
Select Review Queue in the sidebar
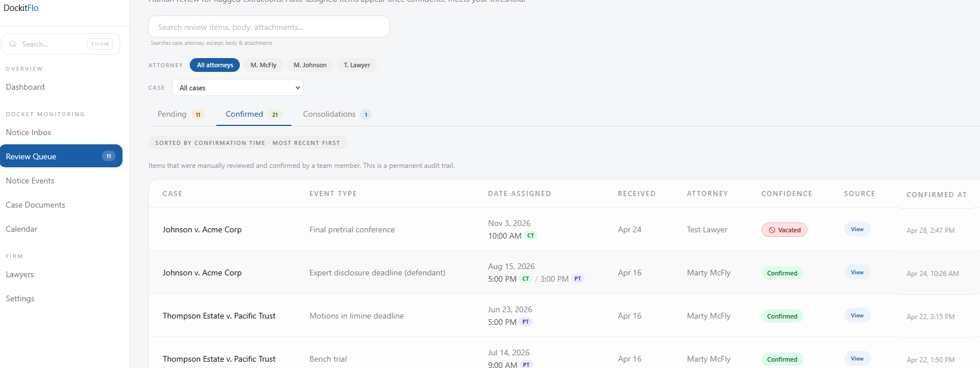pyautogui.click(x=61, y=156)
